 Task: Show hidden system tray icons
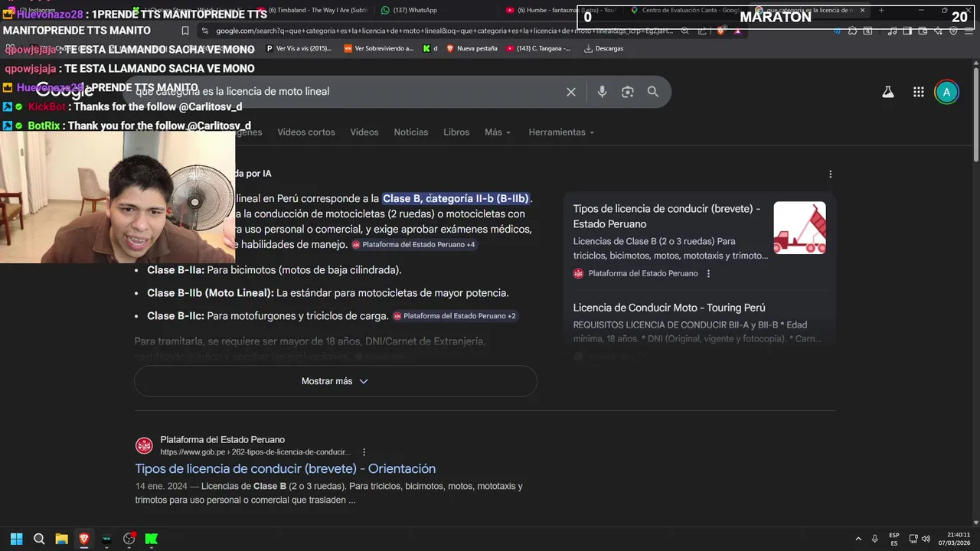pos(858,539)
